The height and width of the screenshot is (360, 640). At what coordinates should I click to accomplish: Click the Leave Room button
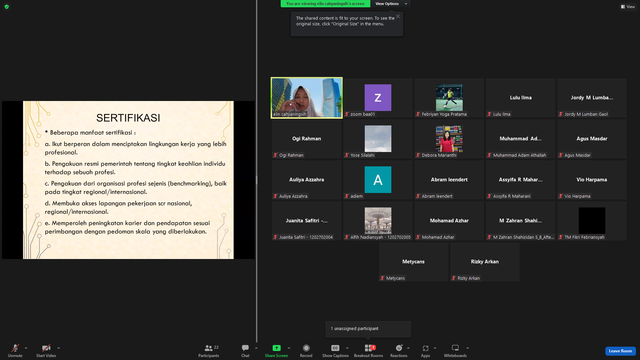click(x=620, y=351)
